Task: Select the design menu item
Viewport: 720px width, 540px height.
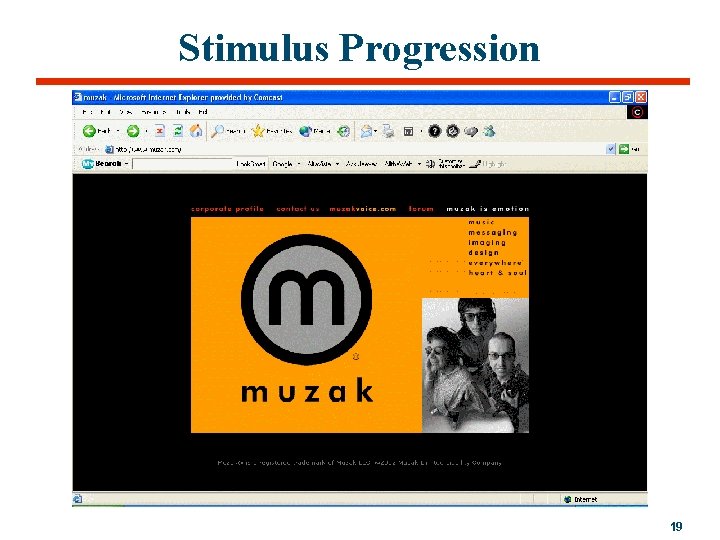Action: 484,253
